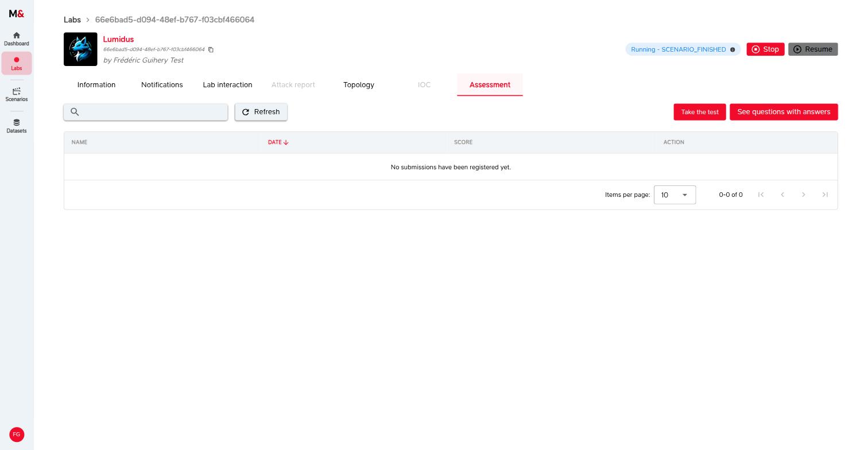Click the Attack report tab

[x=293, y=84]
